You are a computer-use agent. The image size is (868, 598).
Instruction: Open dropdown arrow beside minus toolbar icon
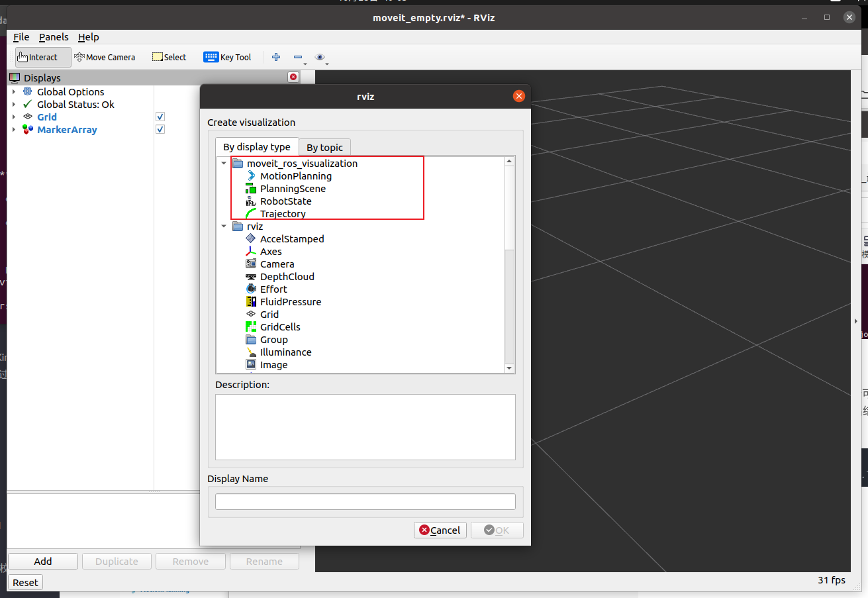coord(305,64)
